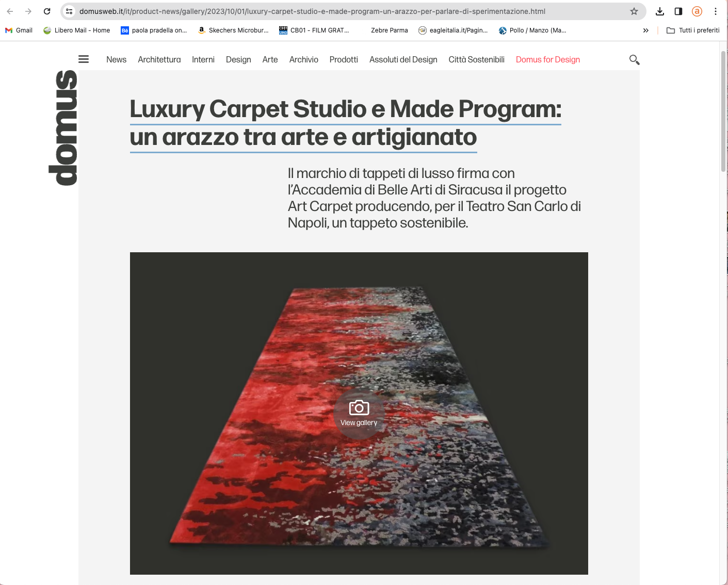Click the article subtitle paragraph text
Viewport: 728px width, 585px height.
point(434,198)
